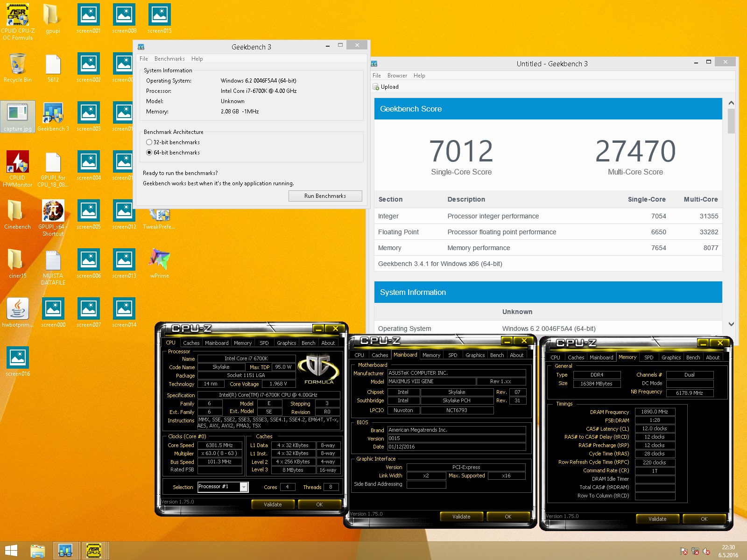The image size is (747, 560).
Task: Open the 5612 file icon
Action: pos(53,68)
